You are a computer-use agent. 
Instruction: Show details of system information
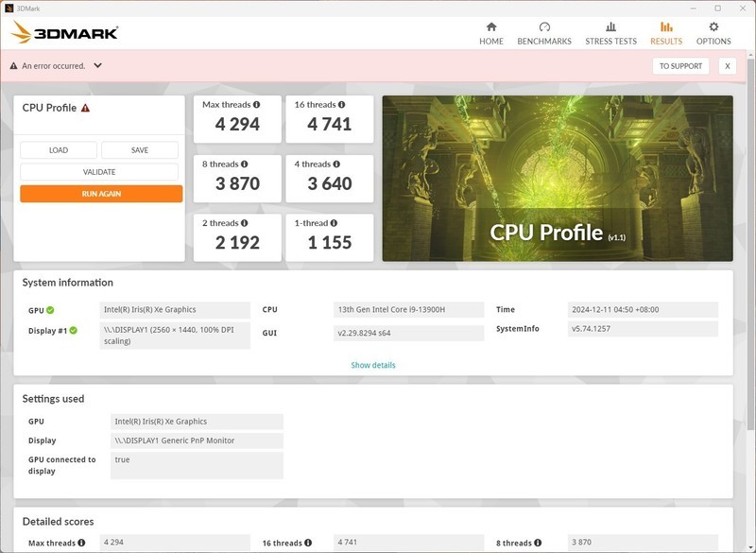point(373,365)
